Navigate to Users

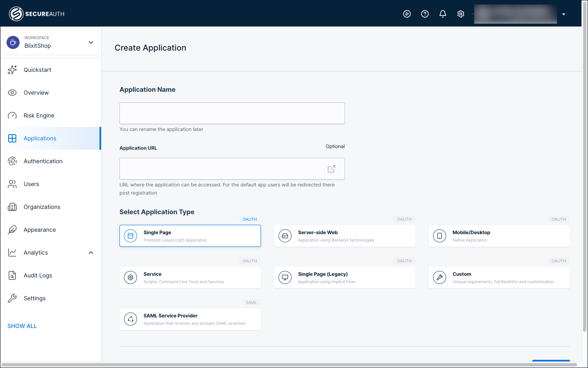pyautogui.click(x=51, y=184)
